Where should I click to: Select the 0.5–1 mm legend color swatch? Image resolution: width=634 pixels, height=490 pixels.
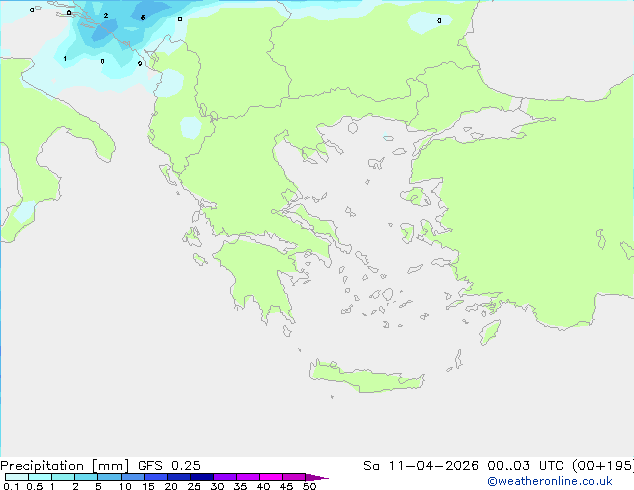coord(40,477)
